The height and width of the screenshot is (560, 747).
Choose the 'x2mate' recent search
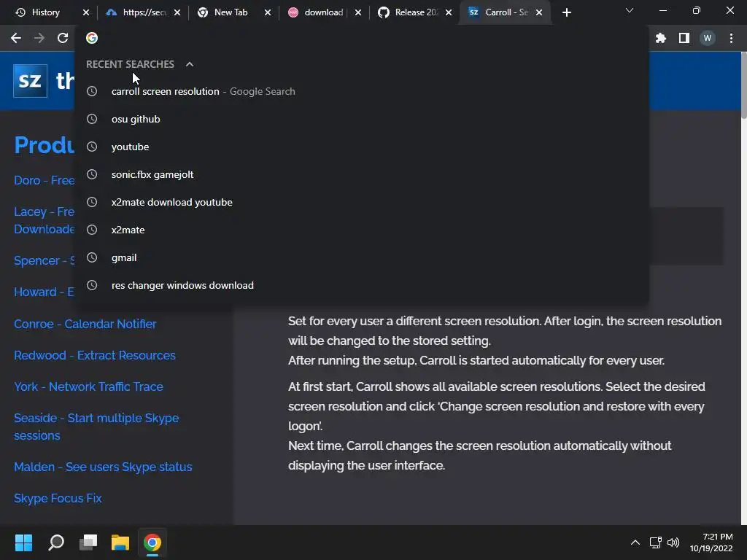coord(362,230)
